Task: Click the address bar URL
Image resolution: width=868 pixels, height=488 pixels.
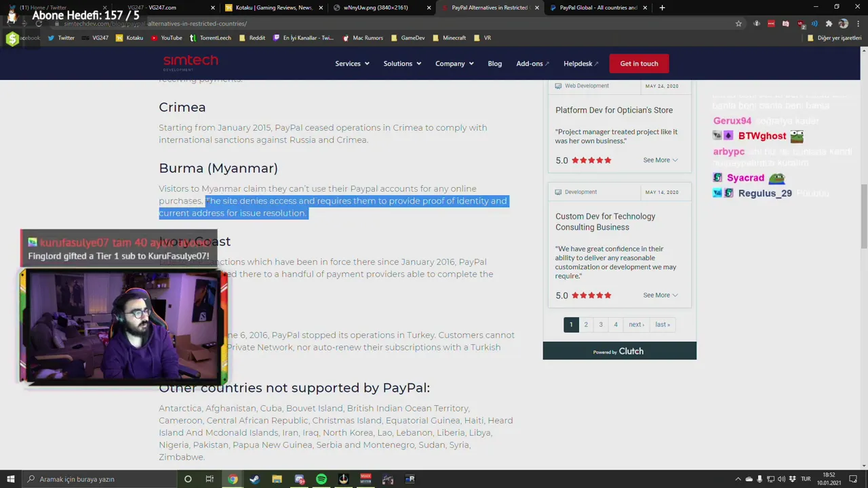Action: point(155,24)
